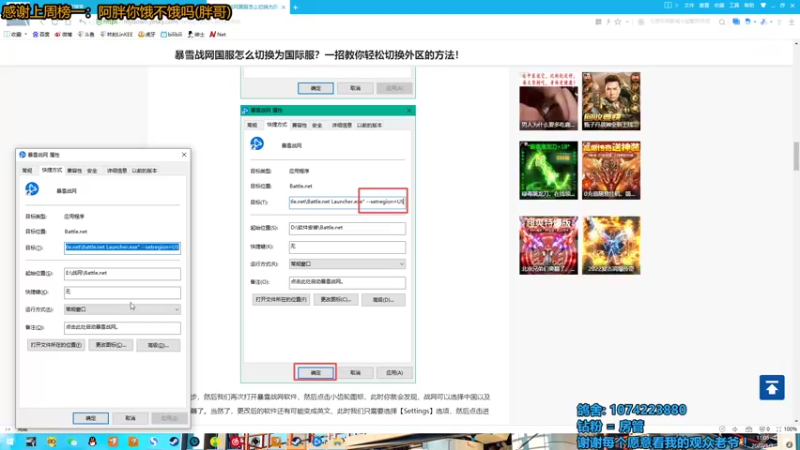Click the 更改图标 button

(x=111, y=345)
